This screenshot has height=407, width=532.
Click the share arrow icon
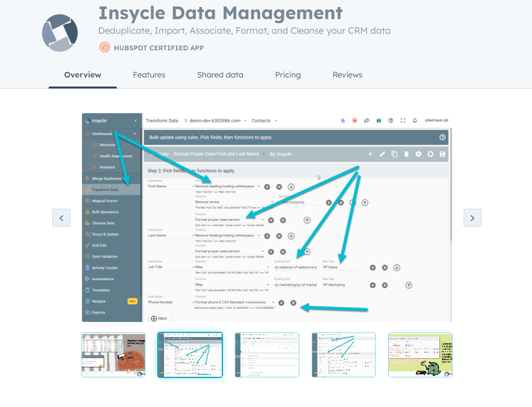pyautogui.click(x=367, y=121)
